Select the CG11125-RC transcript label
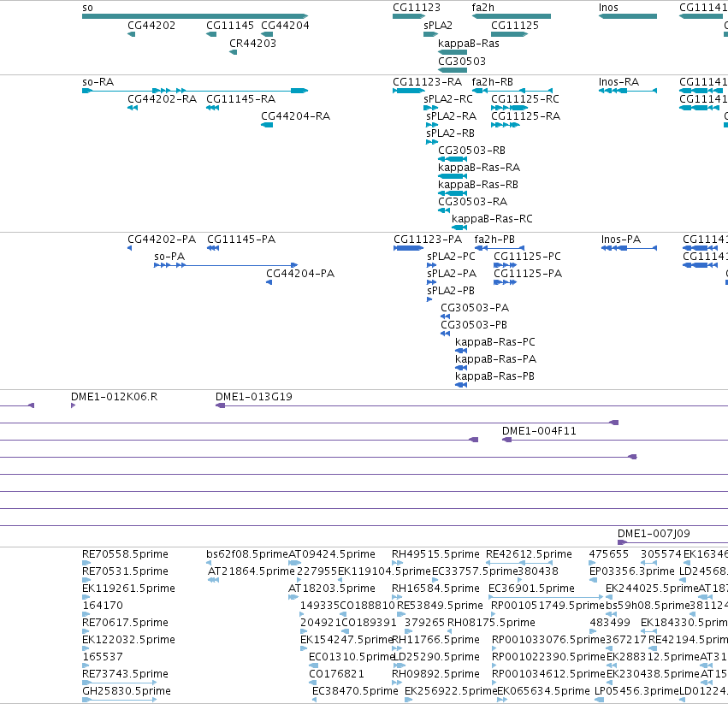 coord(525,99)
